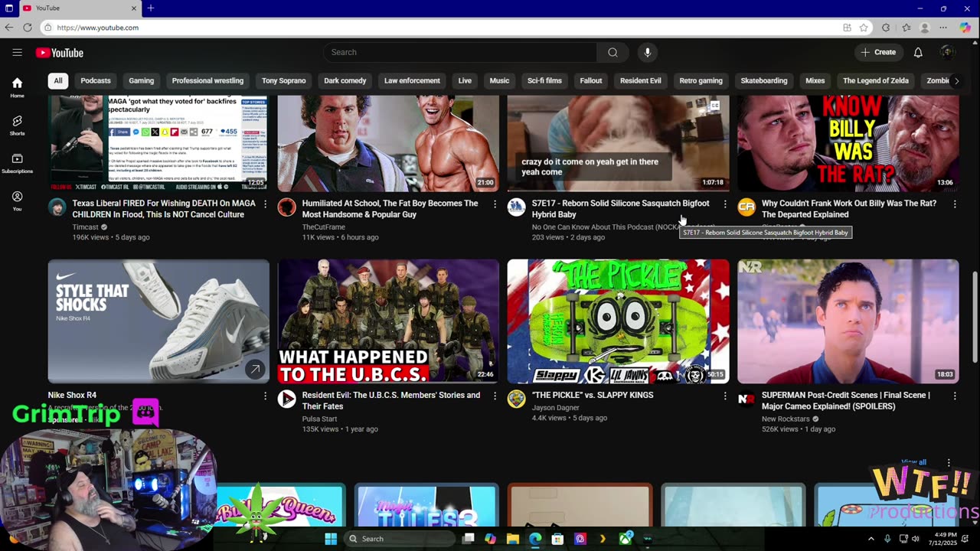Image resolution: width=980 pixels, height=551 pixels.
Task: Open the browser favorites list
Action: coord(906,28)
